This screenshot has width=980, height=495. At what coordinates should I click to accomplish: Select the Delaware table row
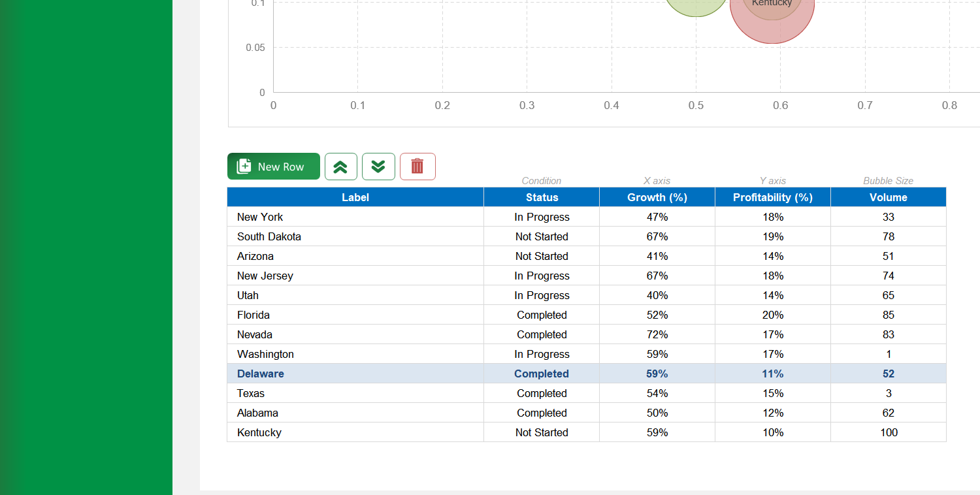coord(355,374)
